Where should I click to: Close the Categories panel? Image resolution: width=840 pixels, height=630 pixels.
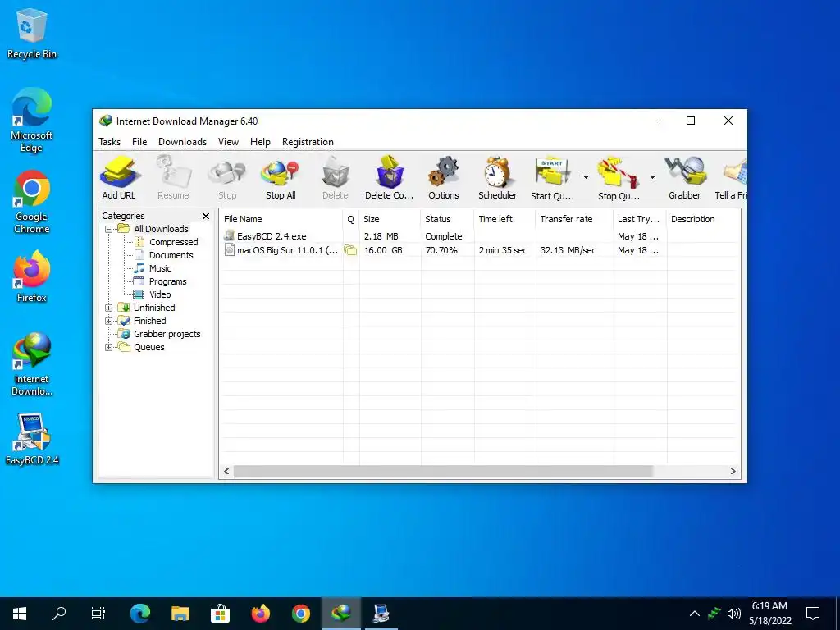coord(206,216)
